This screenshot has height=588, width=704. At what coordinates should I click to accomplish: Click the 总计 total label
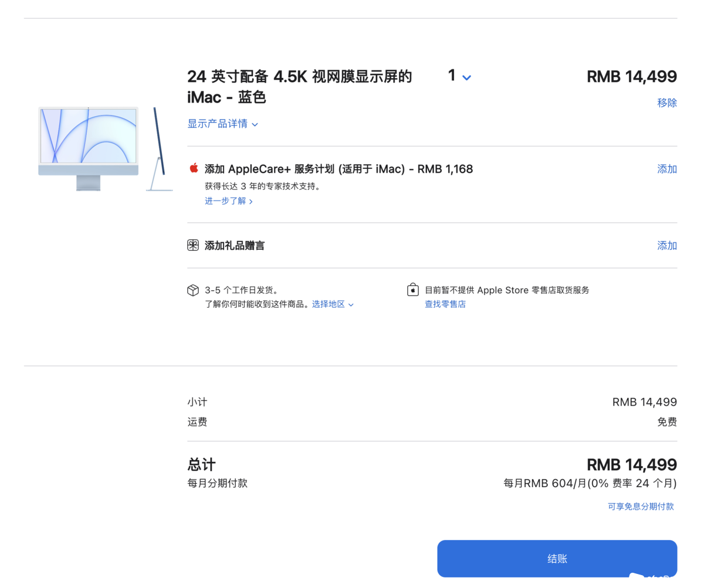coord(201,465)
